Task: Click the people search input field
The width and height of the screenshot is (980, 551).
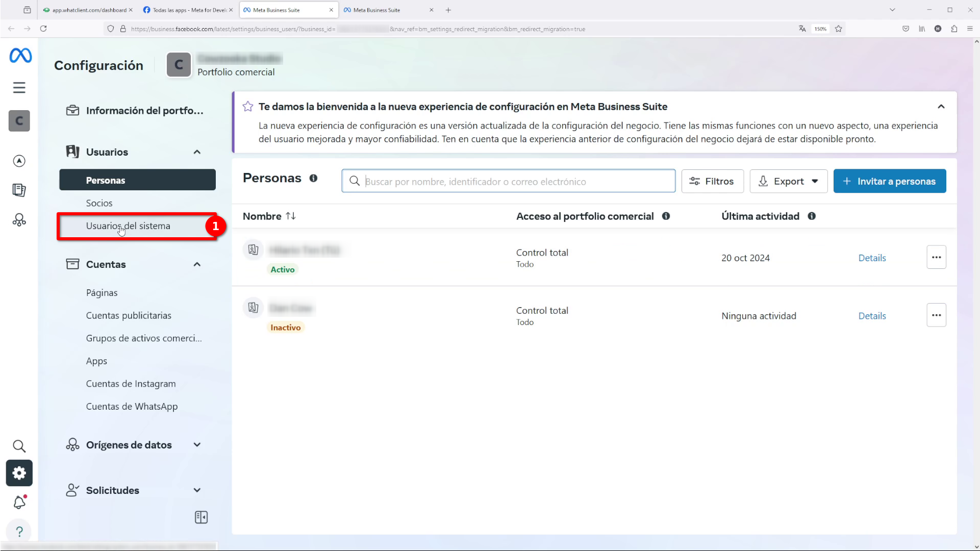Action: point(509,181)
